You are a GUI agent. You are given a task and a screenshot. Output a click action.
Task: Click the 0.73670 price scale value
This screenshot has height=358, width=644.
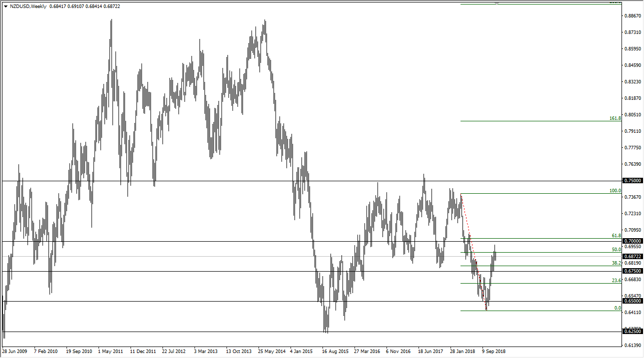pos(633,197)
